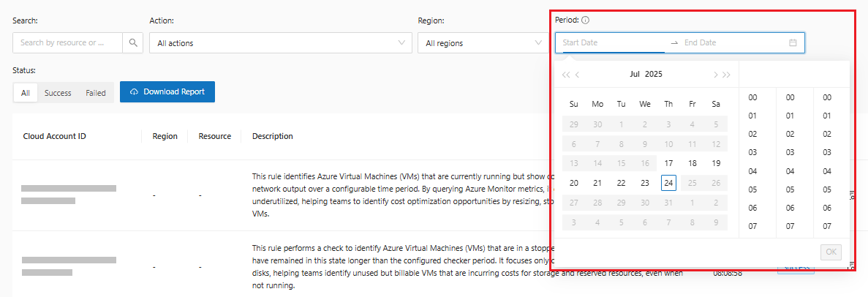Screen dimensions: 868x297
Task: Click the Jul month selector in calendar header
Action: click(x=635, y=75)
